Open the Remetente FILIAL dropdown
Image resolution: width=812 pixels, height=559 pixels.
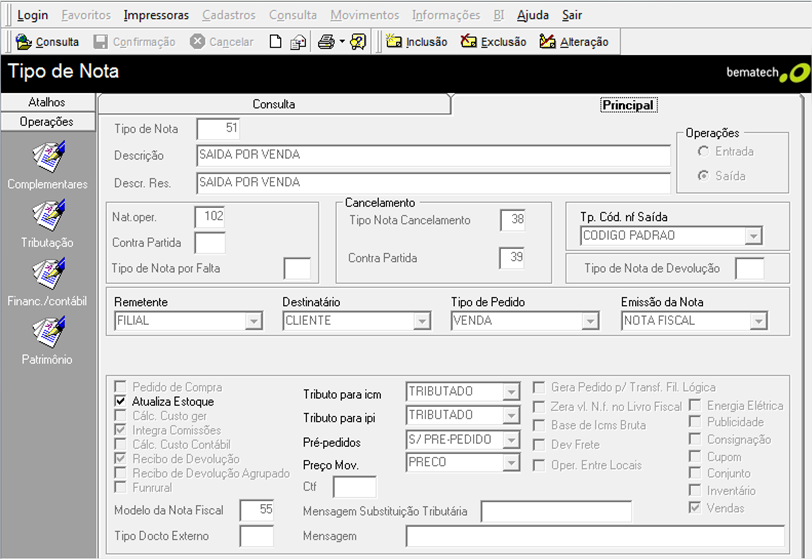click(x=253, y=321)
